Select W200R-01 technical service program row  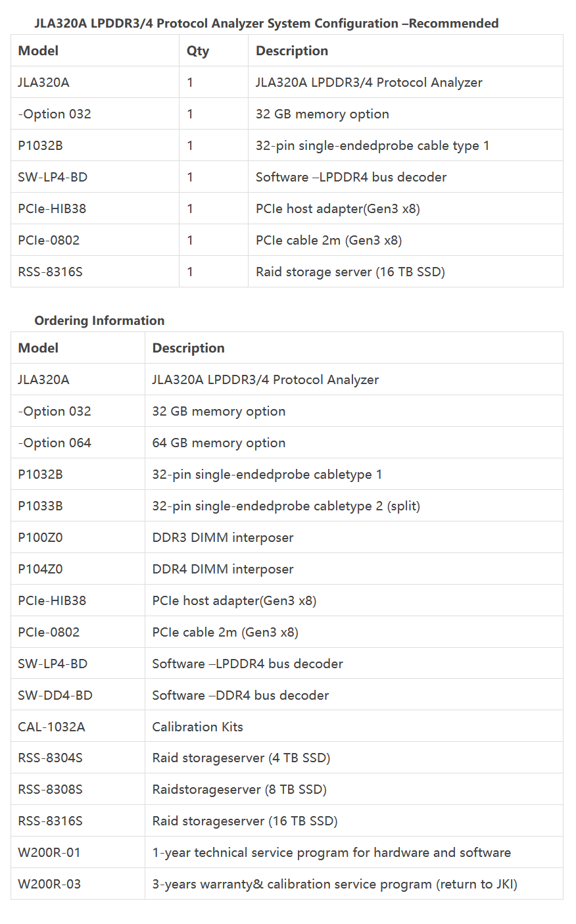point(287,852)
